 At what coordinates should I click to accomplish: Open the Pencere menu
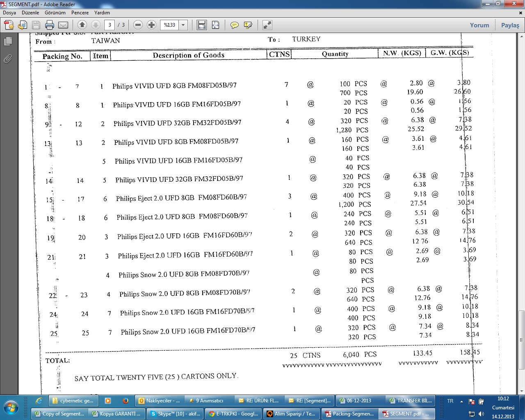pos(80,13)
